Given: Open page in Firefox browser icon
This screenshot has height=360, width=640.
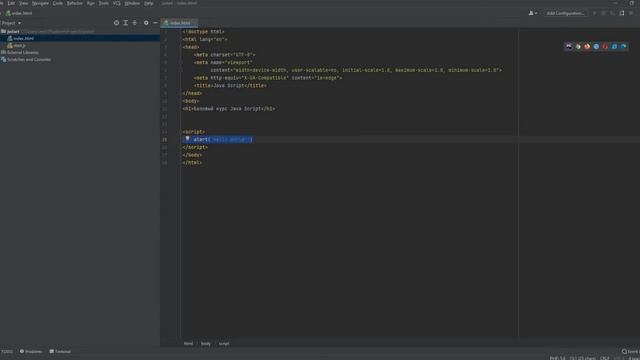Looking at the screenshot, I should tap(587, 47).
